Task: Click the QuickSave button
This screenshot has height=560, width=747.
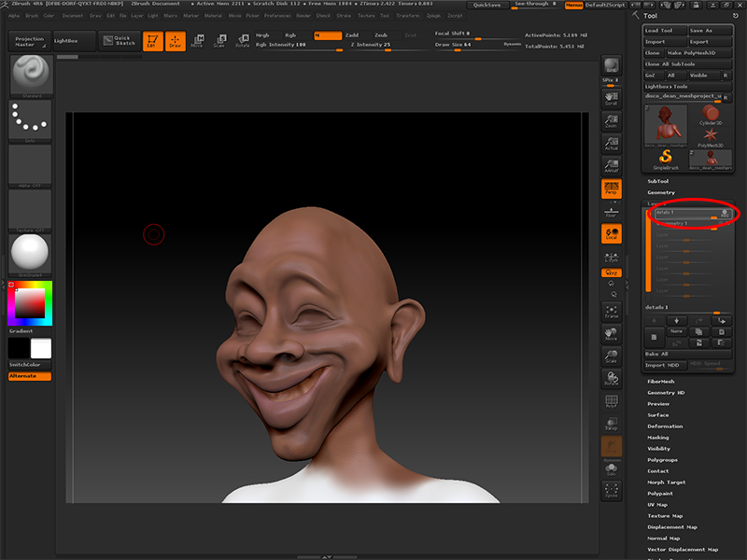Action: coord(486,5)
